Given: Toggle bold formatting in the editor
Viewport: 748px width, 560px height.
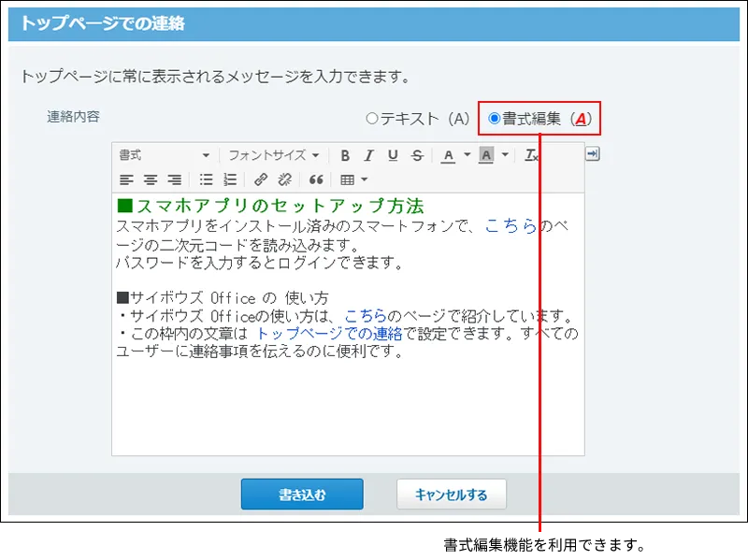Looking at the screenshot, I should pos(345,155).
